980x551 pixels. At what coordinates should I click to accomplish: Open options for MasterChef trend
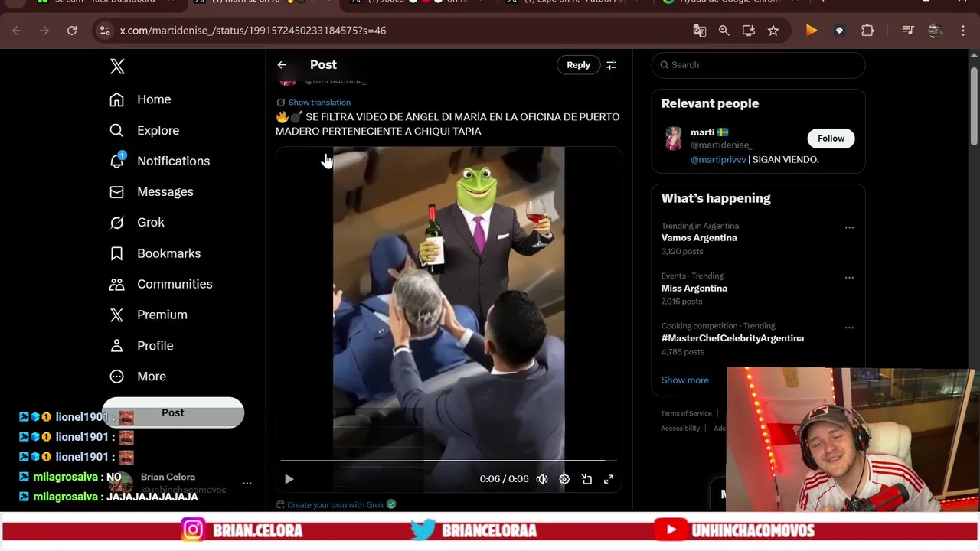pos(849,328)
